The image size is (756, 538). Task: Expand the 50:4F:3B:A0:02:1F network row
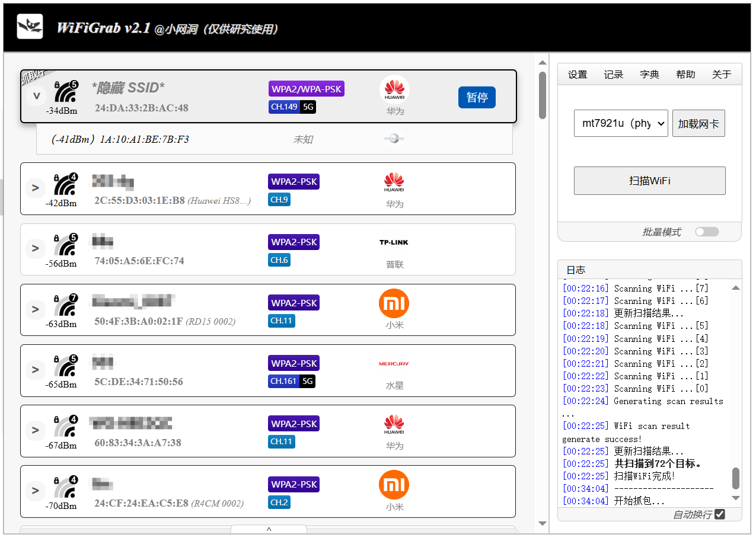point(36,309)
